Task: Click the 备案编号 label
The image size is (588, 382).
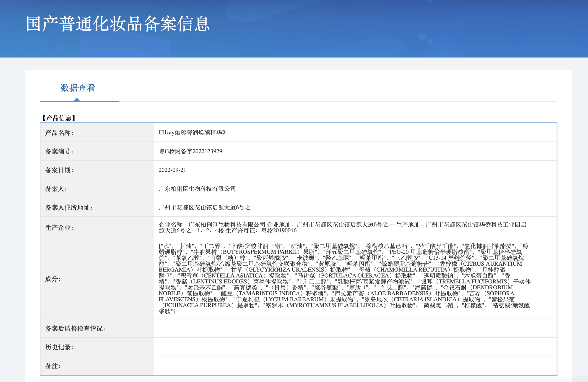Action: click(x=59, y=151)
